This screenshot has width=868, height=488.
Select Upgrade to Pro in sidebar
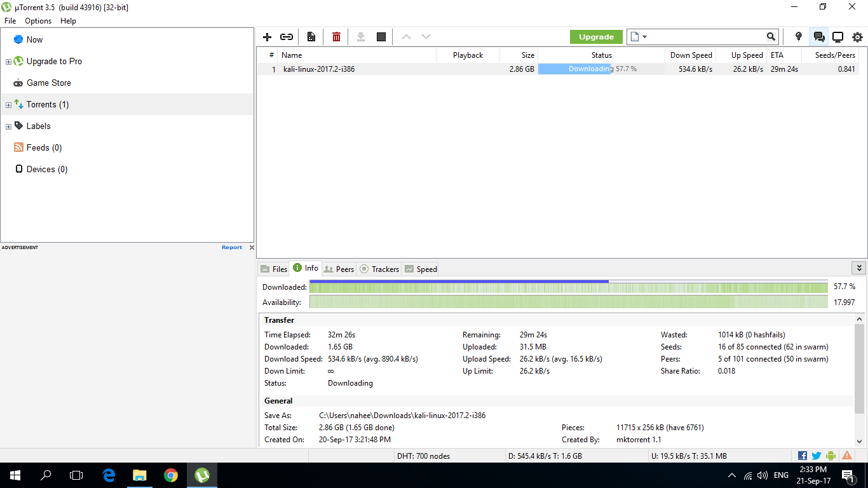pos(54,61)
